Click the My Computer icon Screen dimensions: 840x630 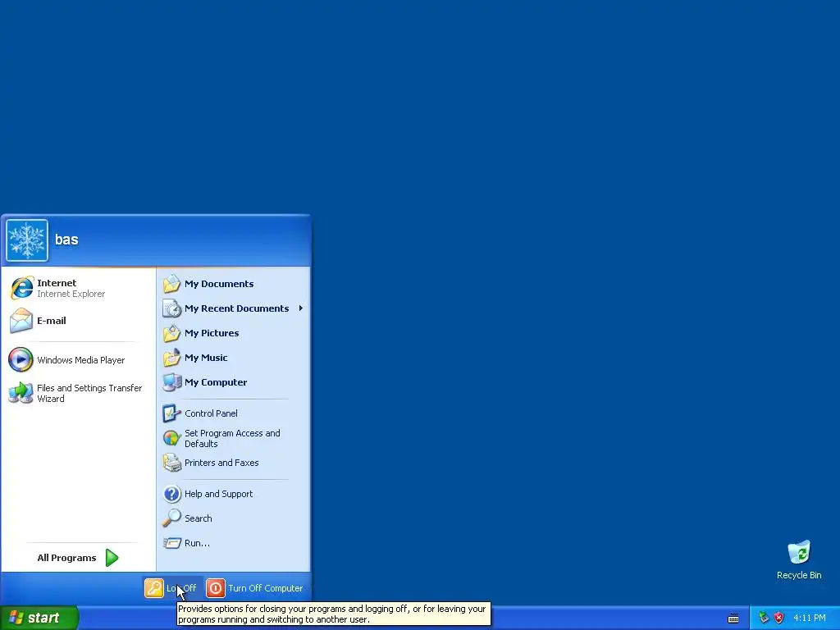point(172,382)
